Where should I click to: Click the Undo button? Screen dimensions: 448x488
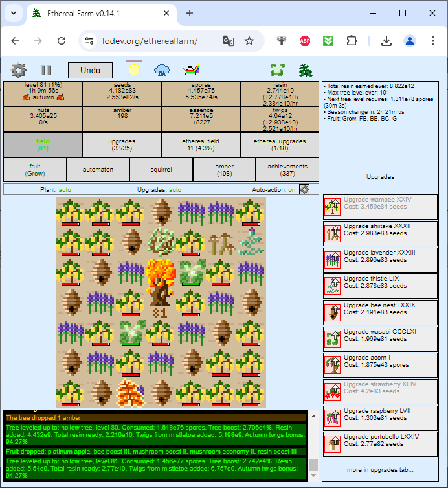(x=90, y=71)
